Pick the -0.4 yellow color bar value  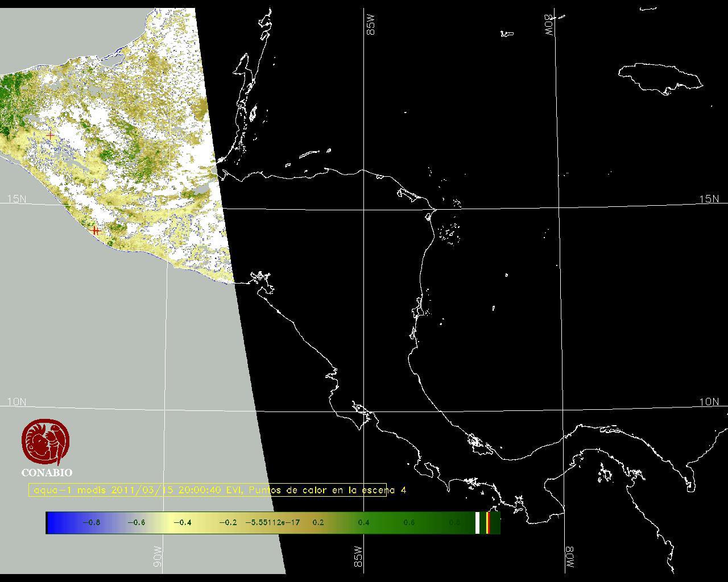pos(182,523)
